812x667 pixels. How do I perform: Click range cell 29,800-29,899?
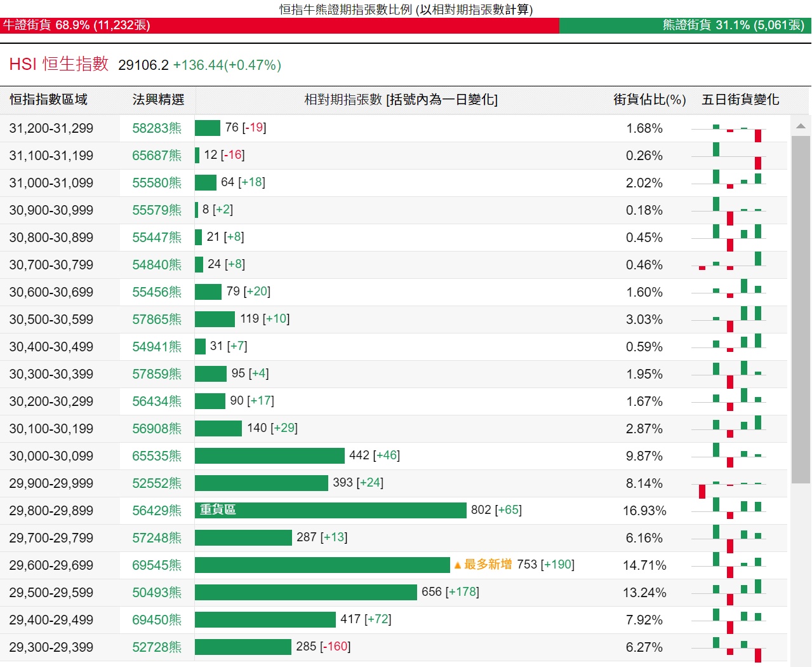point(51,511)
